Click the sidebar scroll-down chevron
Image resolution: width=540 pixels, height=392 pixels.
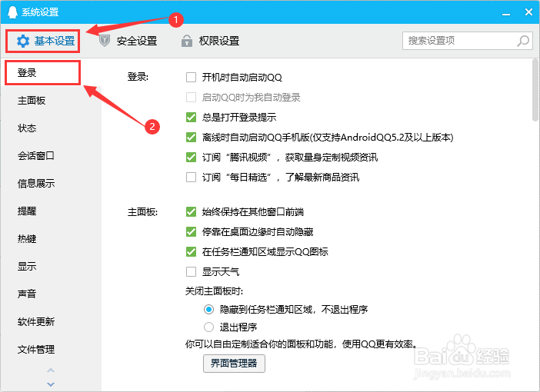[x=51, y=384]
